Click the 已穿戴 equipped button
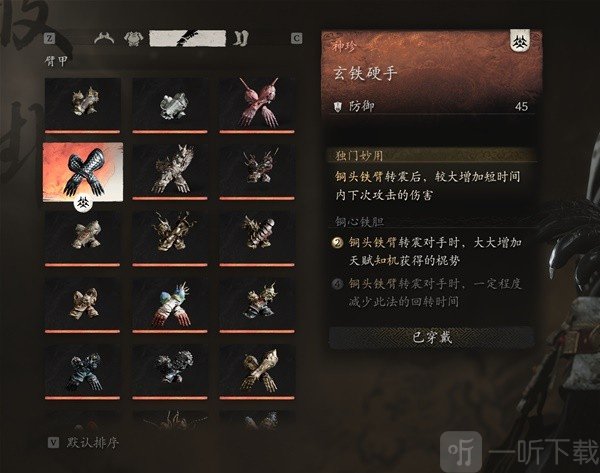Image resolution: width=600 pixels, height=473 pixels. (x=432, y=338)
